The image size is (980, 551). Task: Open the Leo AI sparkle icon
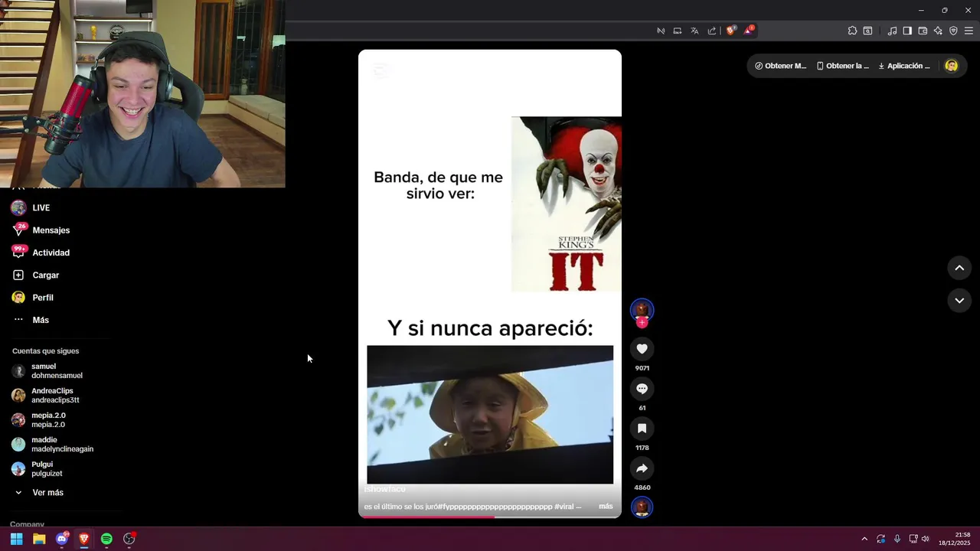938,31
